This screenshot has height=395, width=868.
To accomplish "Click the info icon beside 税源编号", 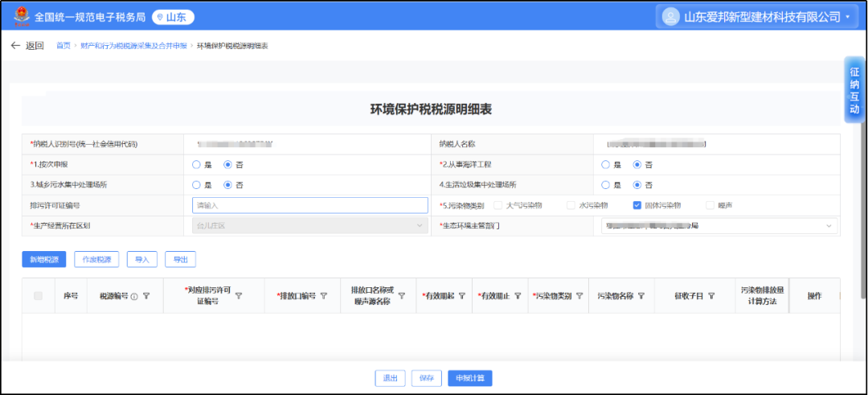I will (x=134, y=296).
